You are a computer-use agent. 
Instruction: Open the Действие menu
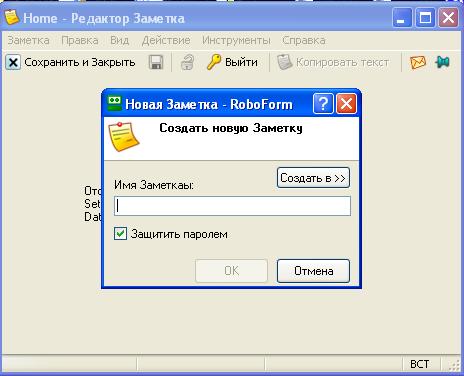click(x=166, y=40)
